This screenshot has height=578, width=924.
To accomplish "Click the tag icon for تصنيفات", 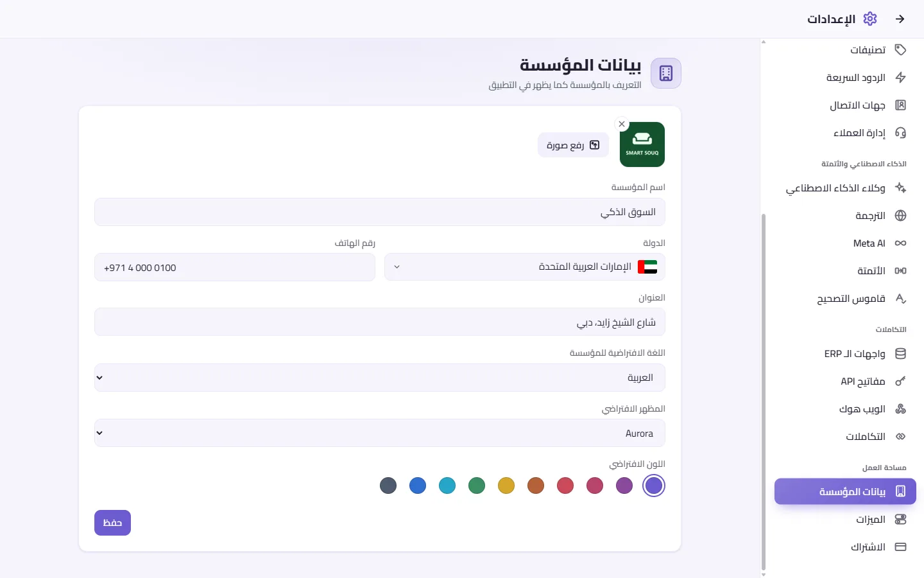I will tap(900, 49).
